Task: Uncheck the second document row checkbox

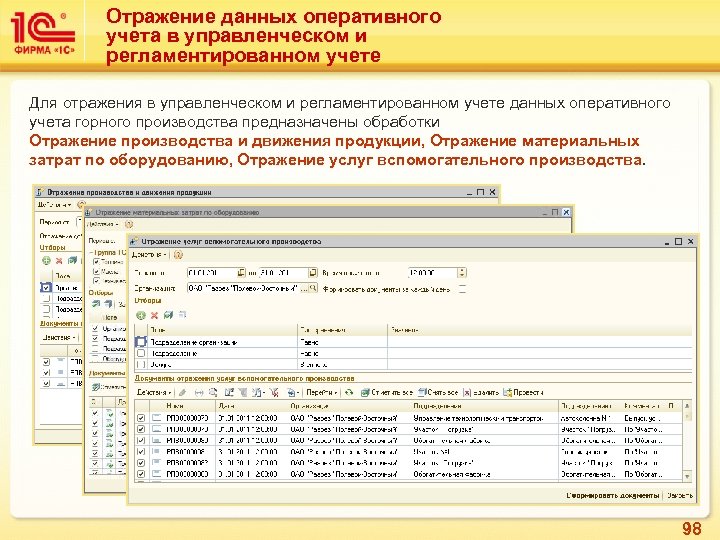Action: pyautogui.click(x=141, y=429)
